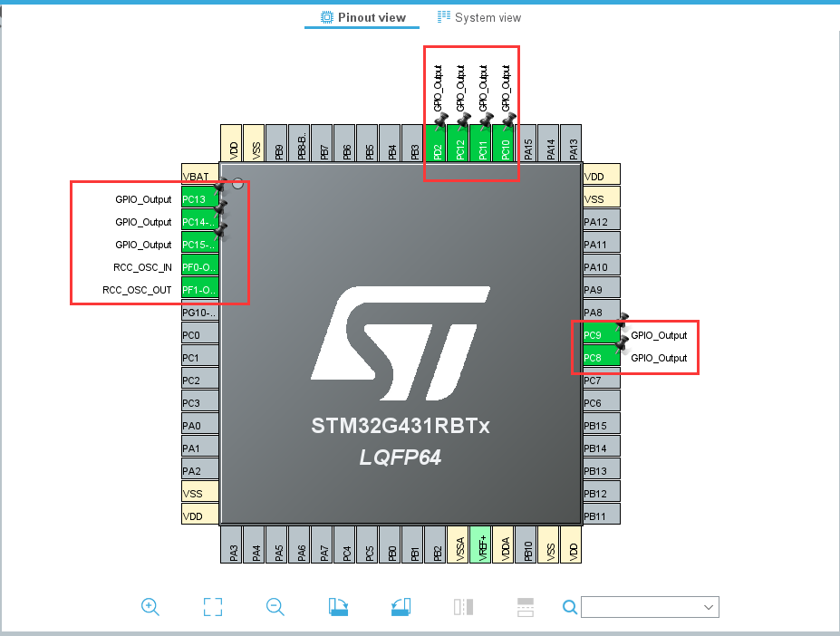Toggle the PC8 GPIO_Output pin
840x636 pixels.
[601, 357]
